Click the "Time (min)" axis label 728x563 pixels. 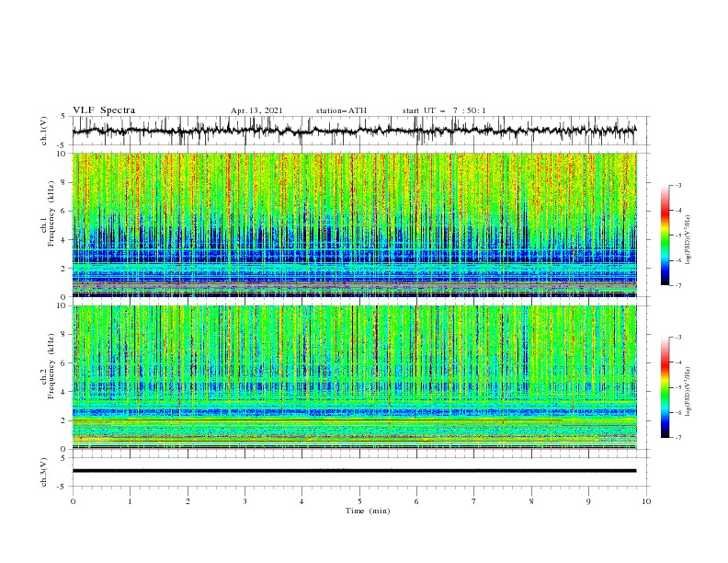click(x=368, y=511)
